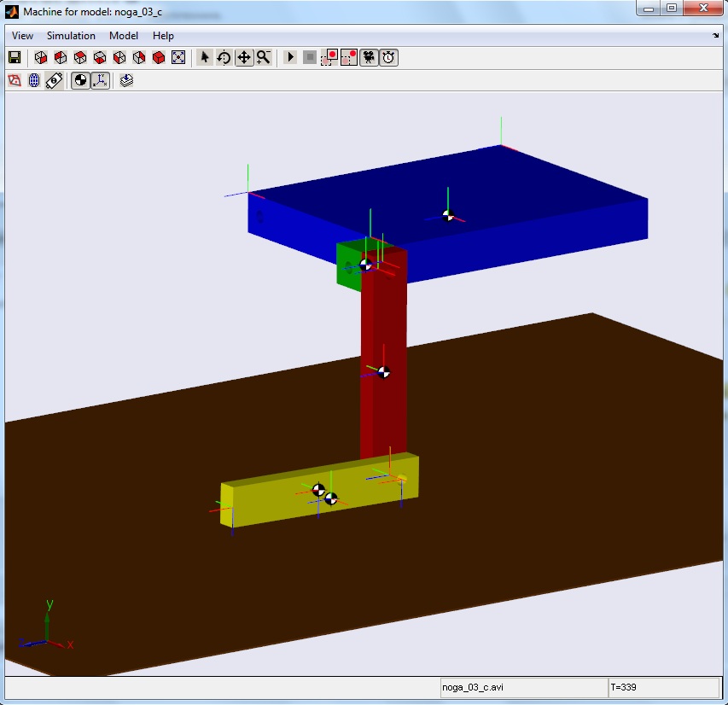Select the arrow pointer tool
Viewport: 728px width, 705px height.
[204, 57]
